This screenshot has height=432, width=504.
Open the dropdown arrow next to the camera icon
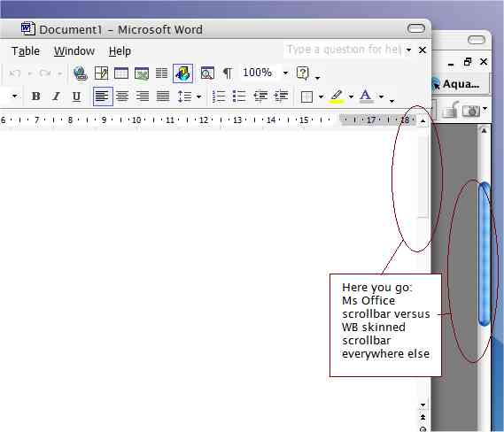[x=485, y=109]
